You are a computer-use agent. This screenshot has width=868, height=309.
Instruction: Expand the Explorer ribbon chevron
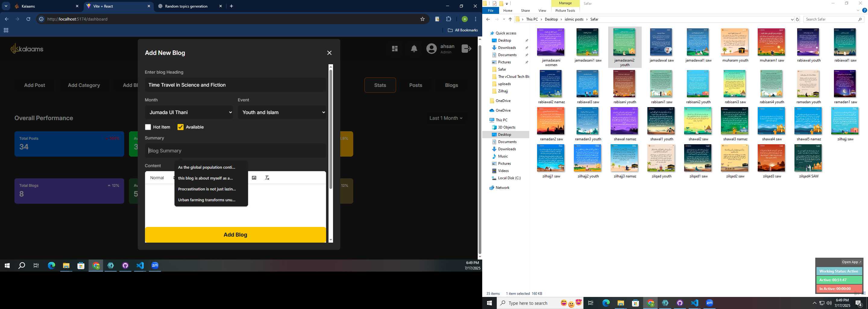point(858,11)
